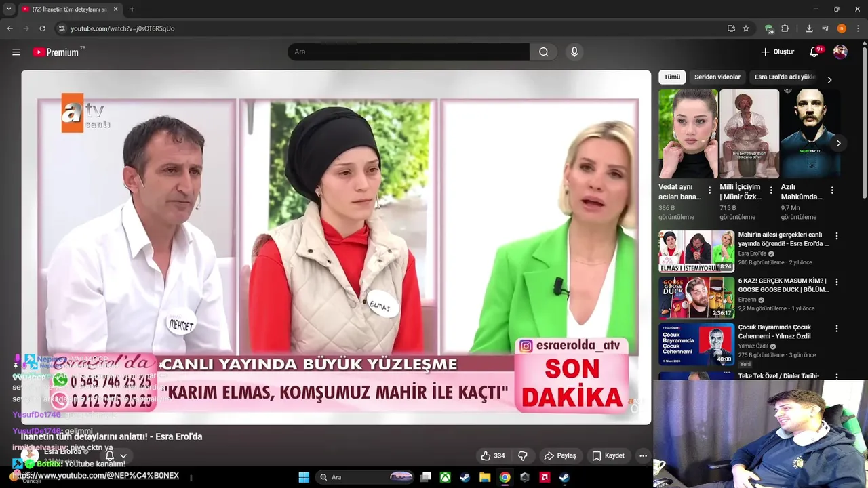Advance the Shorts shelf with next arrow
This screenshot has height=488, width=868.
tap(838, 143)
